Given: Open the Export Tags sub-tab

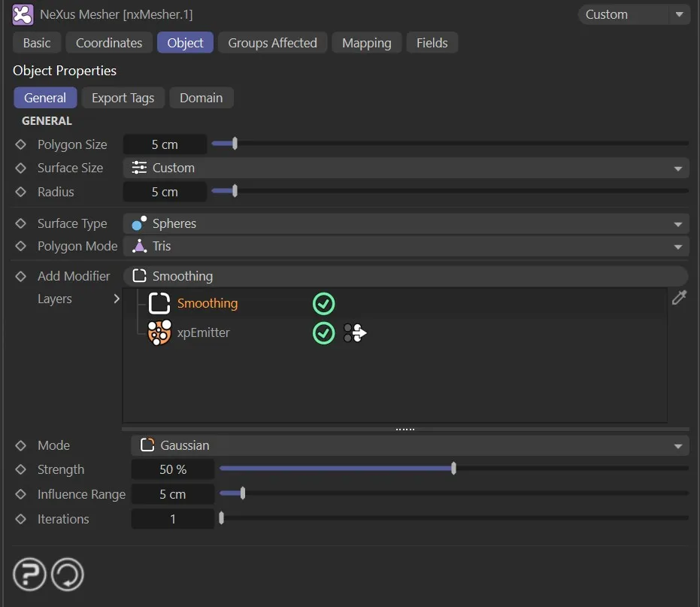Looking at the screenshot, I should click(123, 98).
